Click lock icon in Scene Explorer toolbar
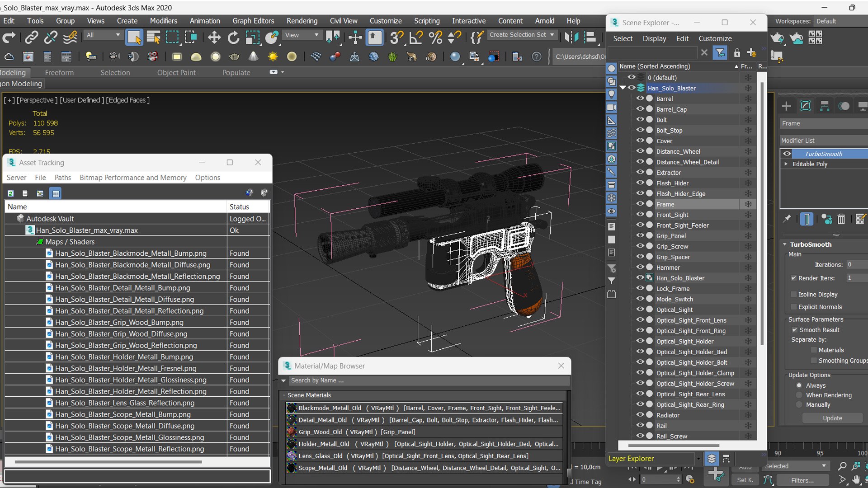 [x=737, y=53]
